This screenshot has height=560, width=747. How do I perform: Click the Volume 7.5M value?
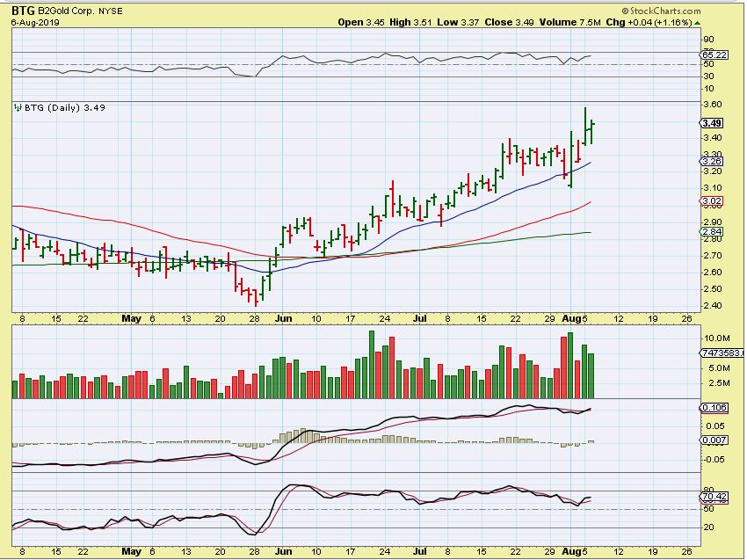point(569,22)
